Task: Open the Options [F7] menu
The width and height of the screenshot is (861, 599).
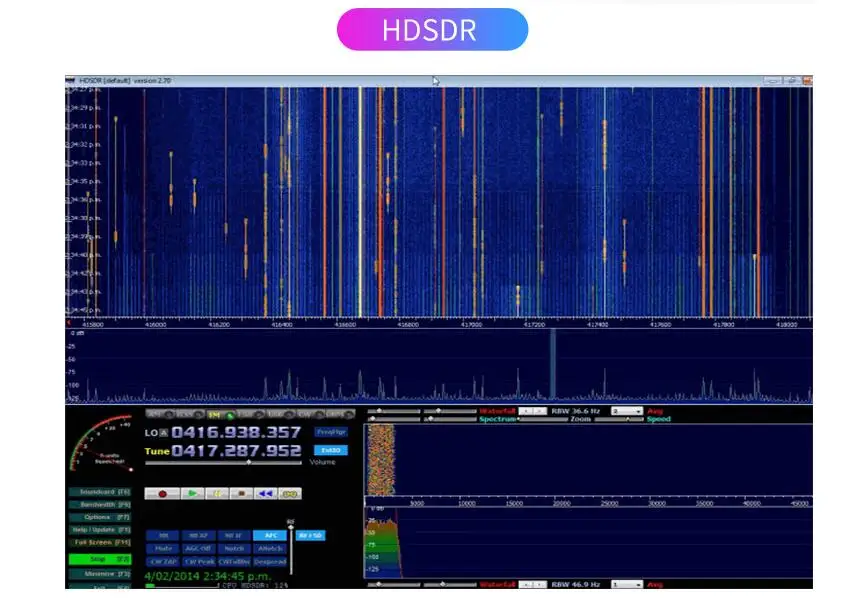Action: pos(100,517)
